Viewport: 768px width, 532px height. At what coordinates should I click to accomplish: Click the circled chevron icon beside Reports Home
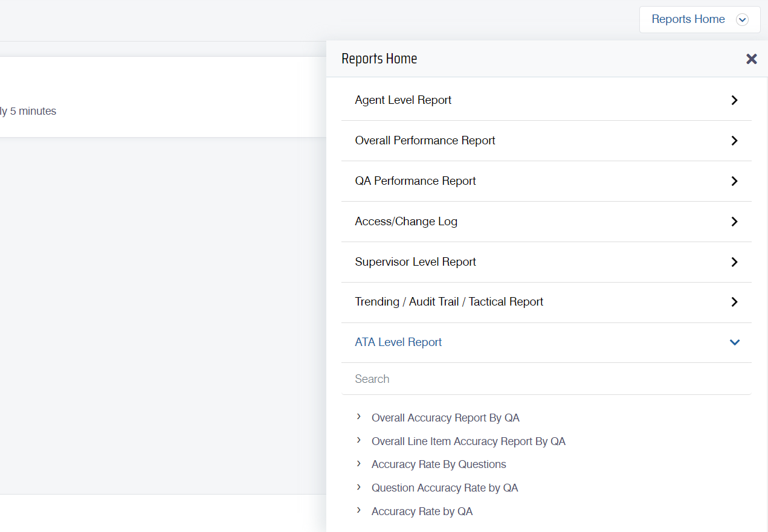click(x=742, y=20)
